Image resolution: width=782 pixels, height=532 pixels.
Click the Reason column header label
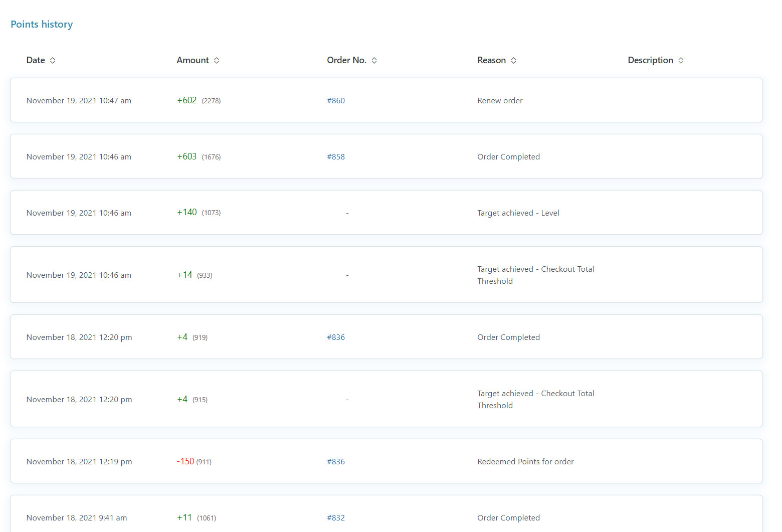point(491,60)
